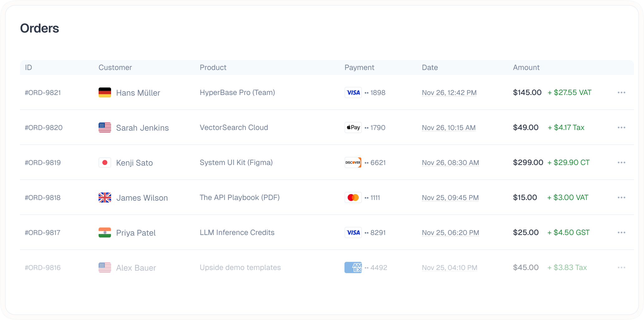Viewport: 644px width, 320px height.
Task: Open the three-dot menu for Sarah Jenkins' order
Action: point(621,127)
